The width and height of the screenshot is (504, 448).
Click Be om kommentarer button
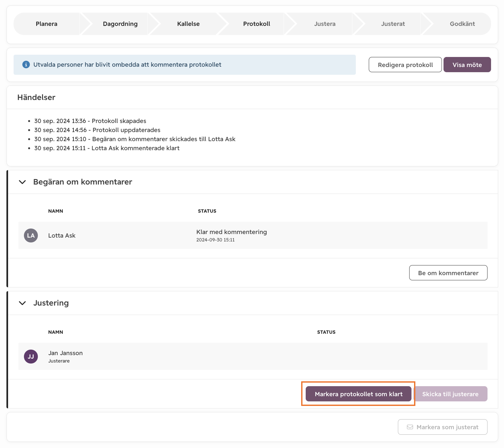(x=448, y=273)
